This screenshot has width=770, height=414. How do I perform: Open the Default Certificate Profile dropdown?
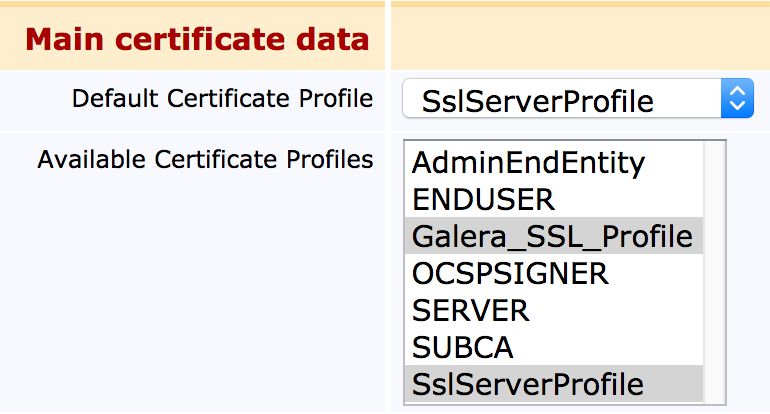[x=560, y=100]
